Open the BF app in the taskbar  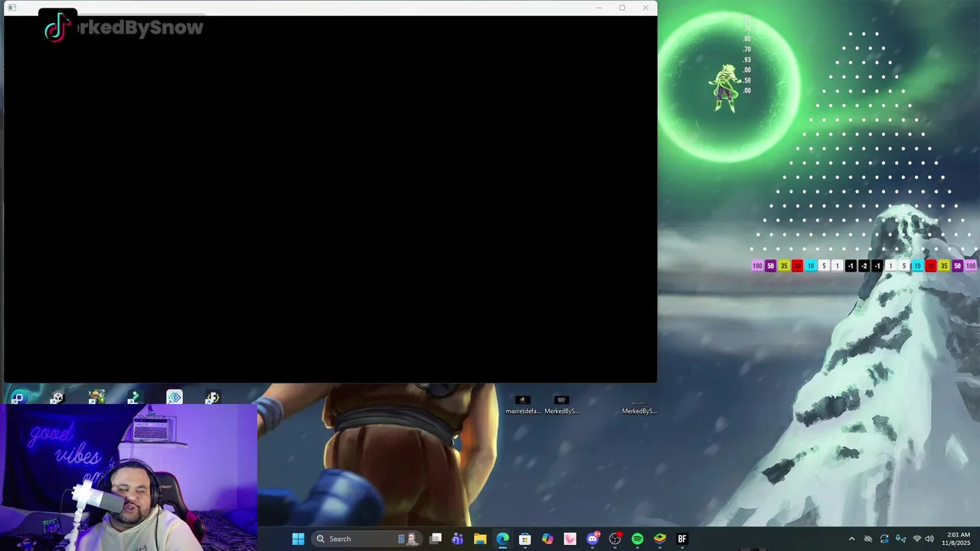(682, 539)
